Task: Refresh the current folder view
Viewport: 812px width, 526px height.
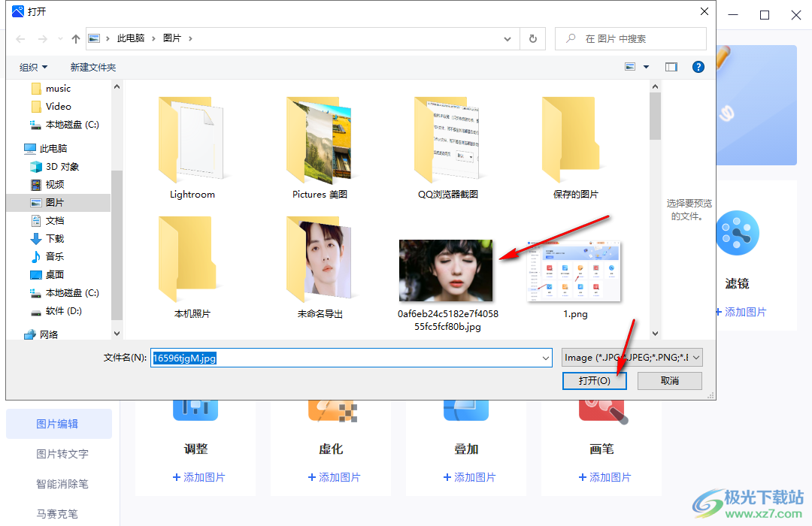Action: coord(533,39)
